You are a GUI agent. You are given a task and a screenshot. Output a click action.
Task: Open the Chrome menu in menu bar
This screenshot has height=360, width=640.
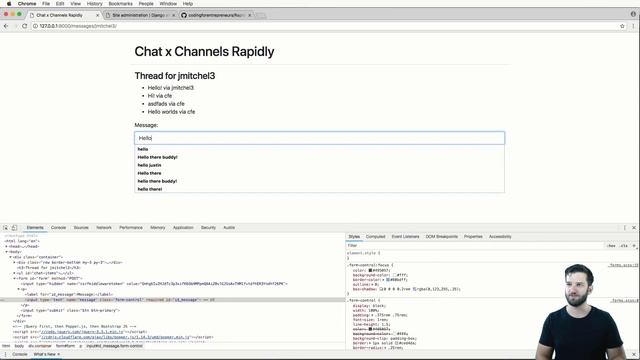click(27, 4)
